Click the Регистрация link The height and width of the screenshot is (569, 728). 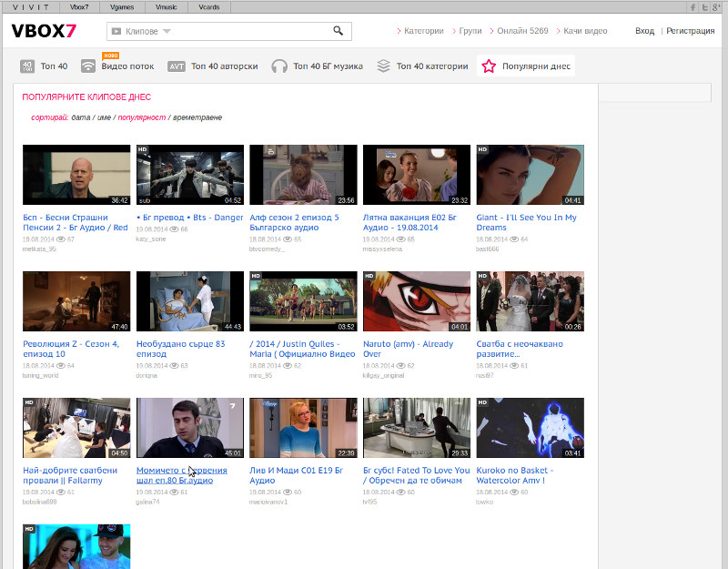(x=690, y=31)
